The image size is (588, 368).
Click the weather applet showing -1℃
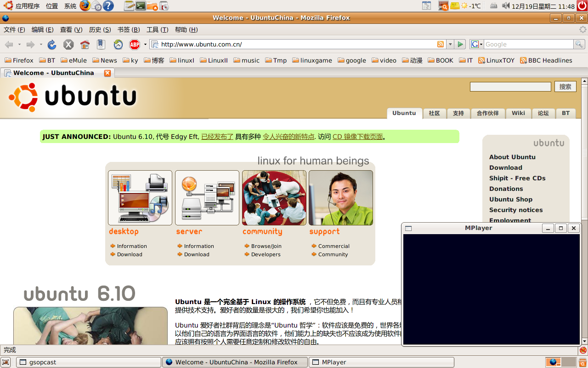coord(471,6)
